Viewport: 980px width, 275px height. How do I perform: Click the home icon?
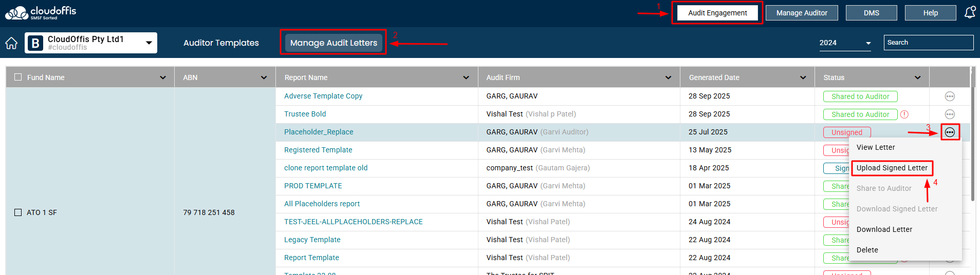click(x=11, y=43)
